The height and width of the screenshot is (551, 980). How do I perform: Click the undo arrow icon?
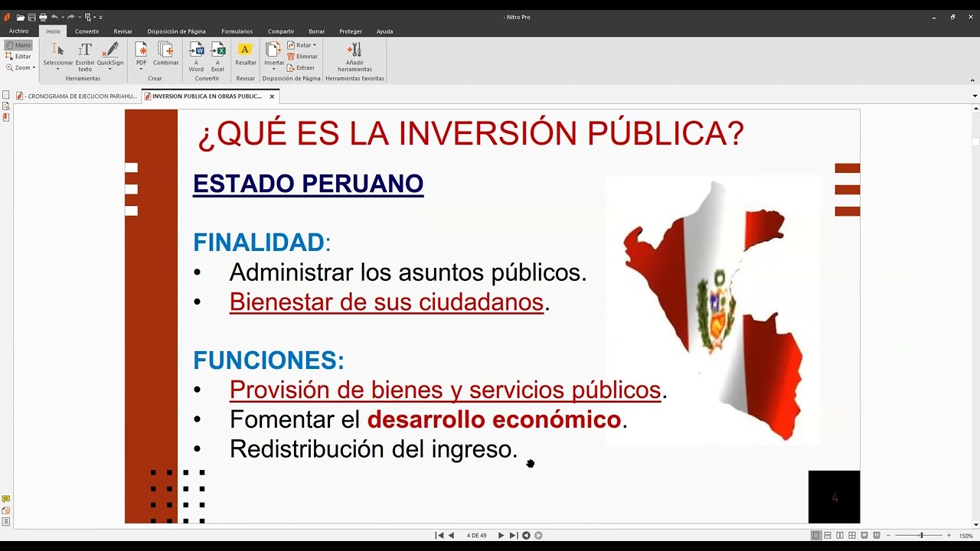click(x=54, y=17)
